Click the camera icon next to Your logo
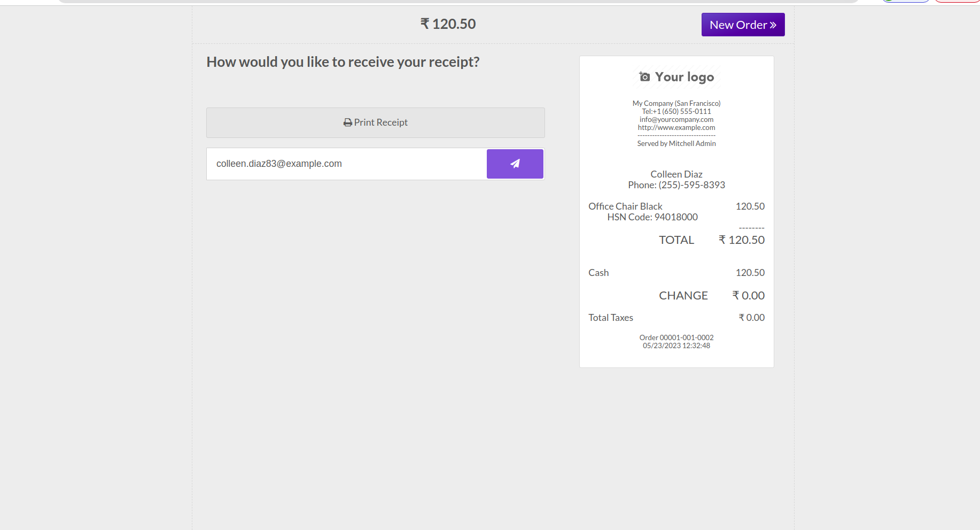Screen dimensions: 980x530 tap(645, 77)
